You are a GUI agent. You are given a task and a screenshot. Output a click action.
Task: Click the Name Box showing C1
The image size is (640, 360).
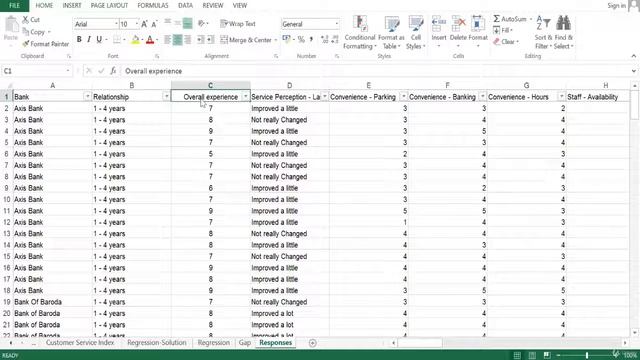pos(36,71)
